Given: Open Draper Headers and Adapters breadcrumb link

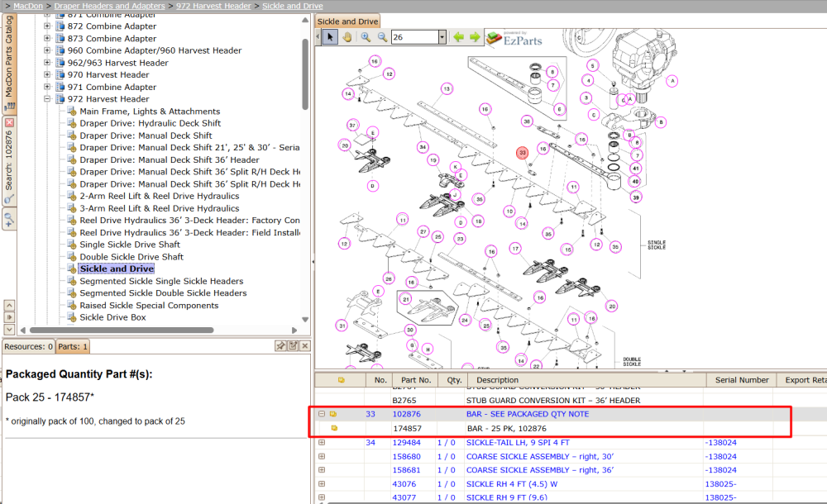Looking at the screenshot, I should click(110, 6).
